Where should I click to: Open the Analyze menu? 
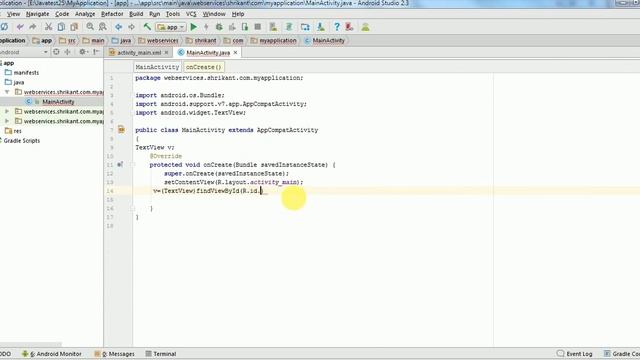coord(85,14)
